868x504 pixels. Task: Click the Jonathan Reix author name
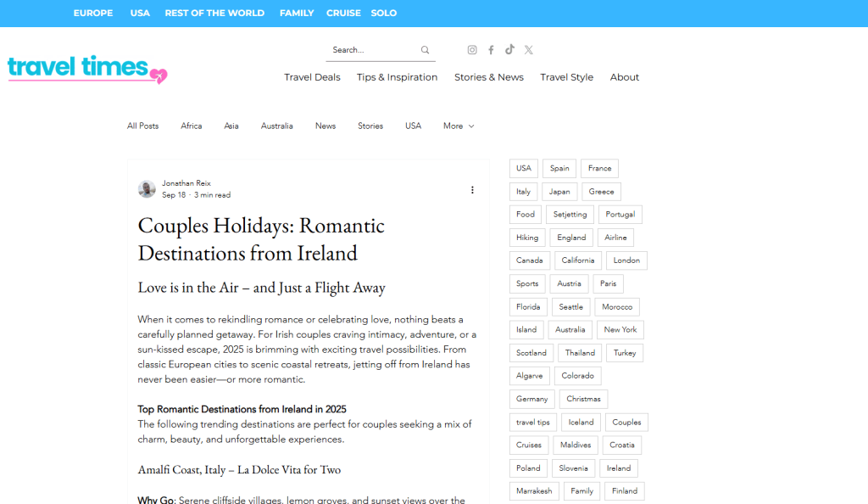point(186,183)
